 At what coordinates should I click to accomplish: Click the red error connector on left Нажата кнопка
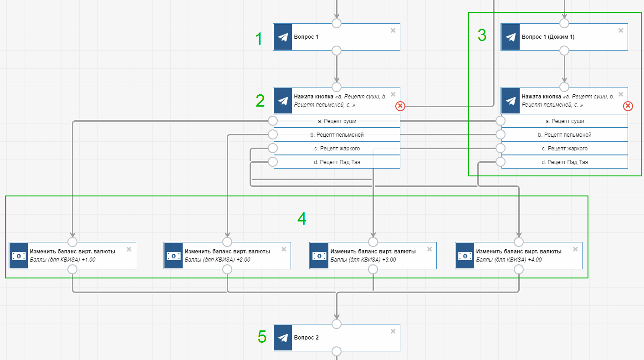400,106
